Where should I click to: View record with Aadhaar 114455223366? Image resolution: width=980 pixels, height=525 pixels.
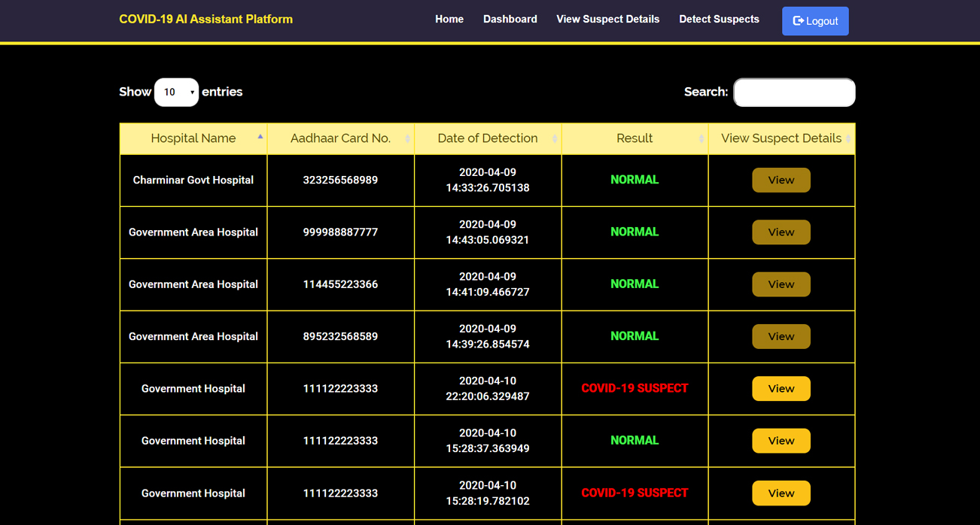point(781,284)
